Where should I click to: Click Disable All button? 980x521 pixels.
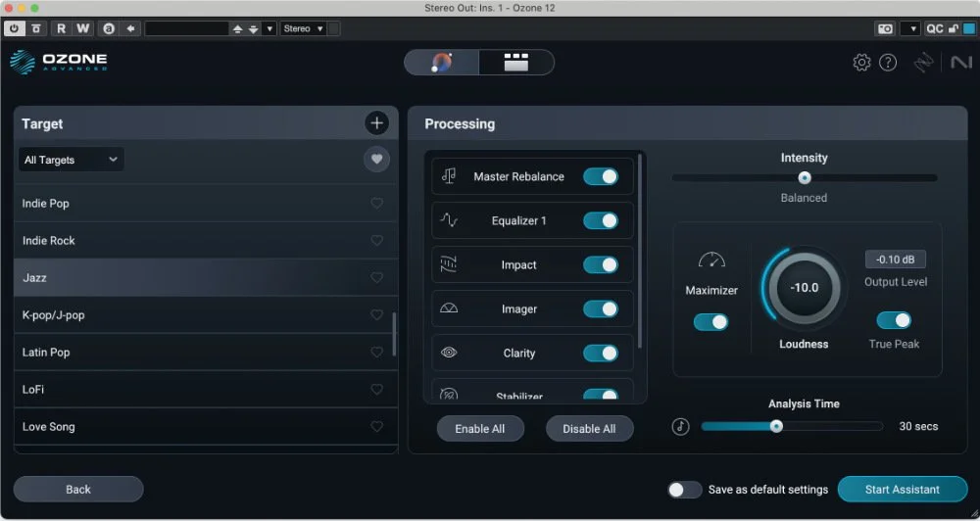click(589, 429)
